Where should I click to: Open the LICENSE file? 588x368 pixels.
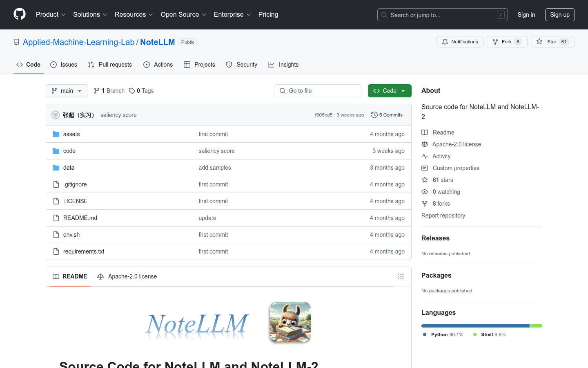76,201
